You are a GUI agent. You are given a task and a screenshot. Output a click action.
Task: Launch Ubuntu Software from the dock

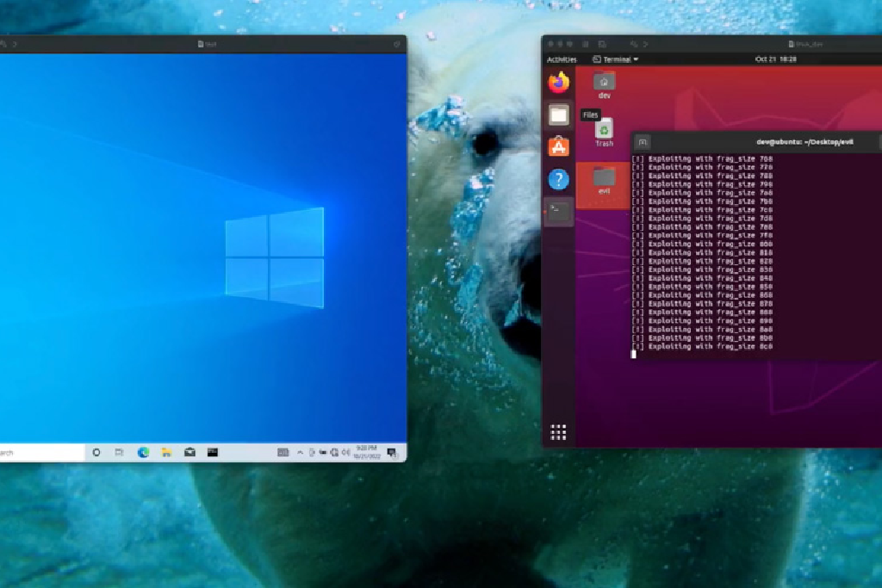[558, 147]
